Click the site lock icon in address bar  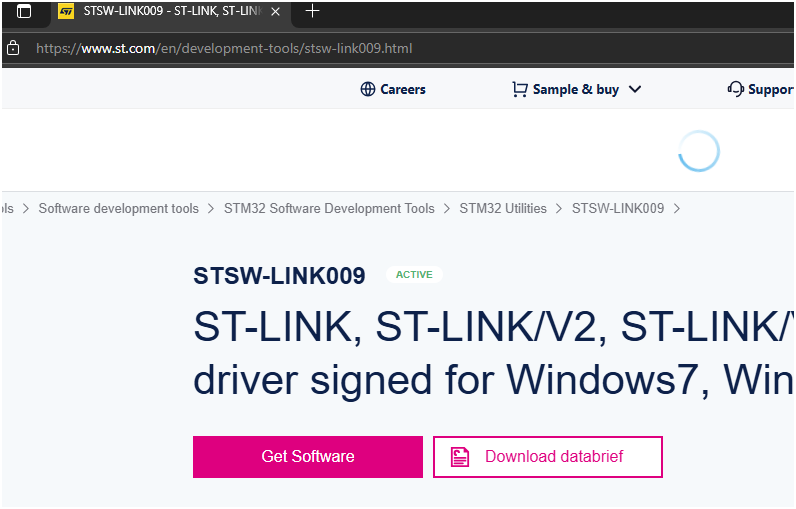(x=13, y=48)
